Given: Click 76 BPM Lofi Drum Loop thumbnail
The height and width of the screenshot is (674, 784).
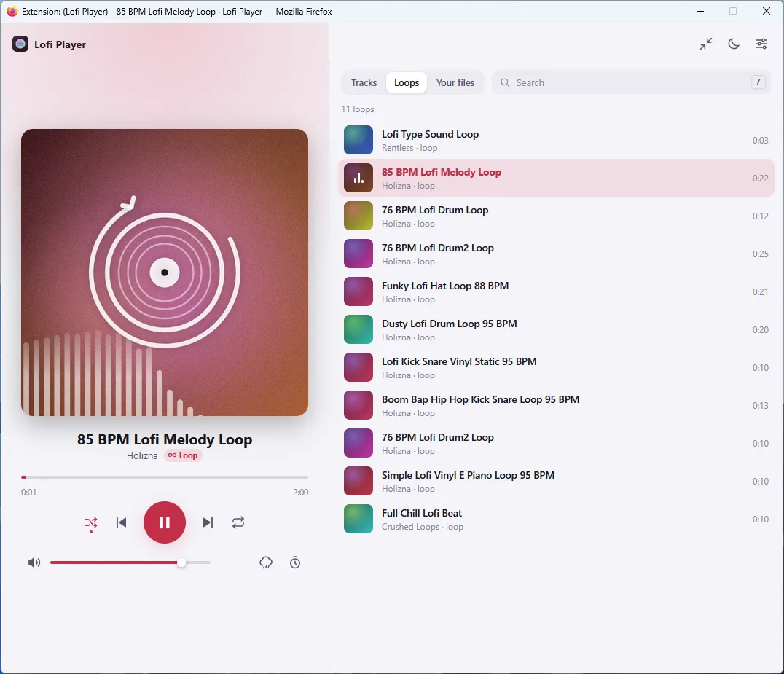Looking at the screenshot, I should pos(358,216).
